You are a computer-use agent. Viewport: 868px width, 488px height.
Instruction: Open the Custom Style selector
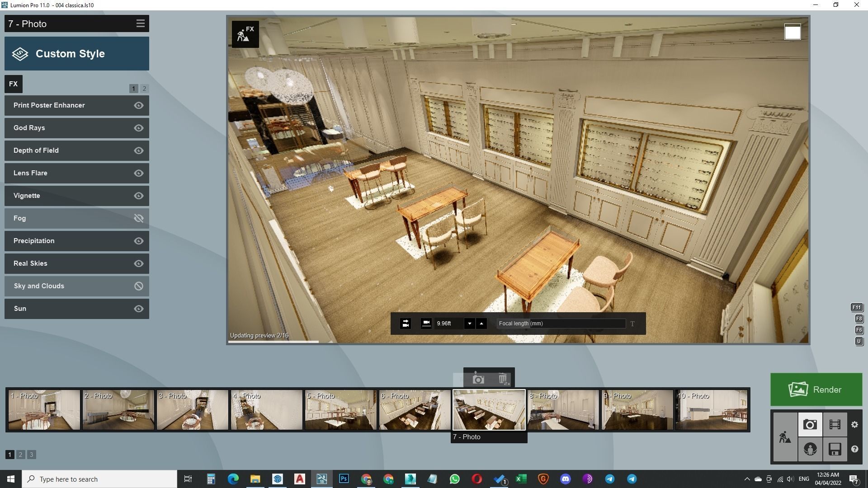click(77, 54)
